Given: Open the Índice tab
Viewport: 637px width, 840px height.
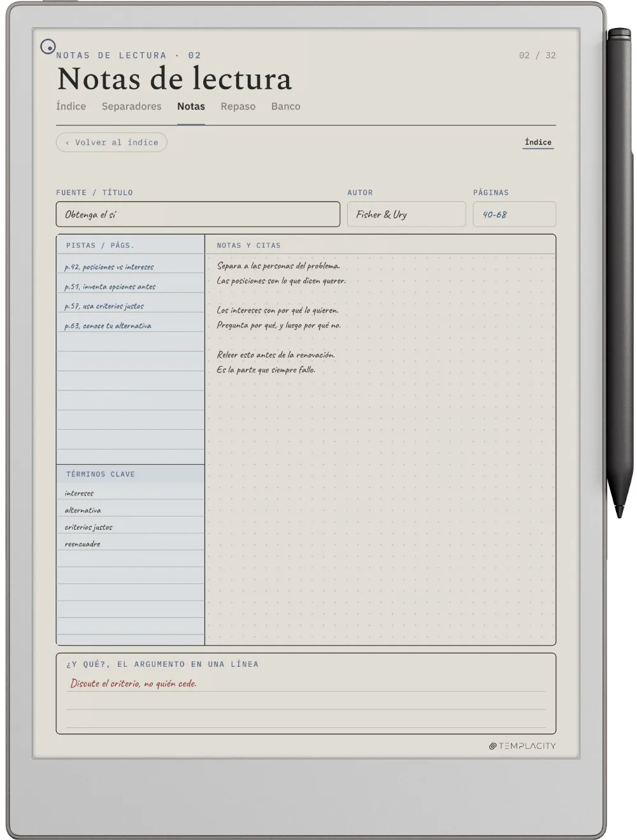Looking at the screenshot, I should 71,106.
